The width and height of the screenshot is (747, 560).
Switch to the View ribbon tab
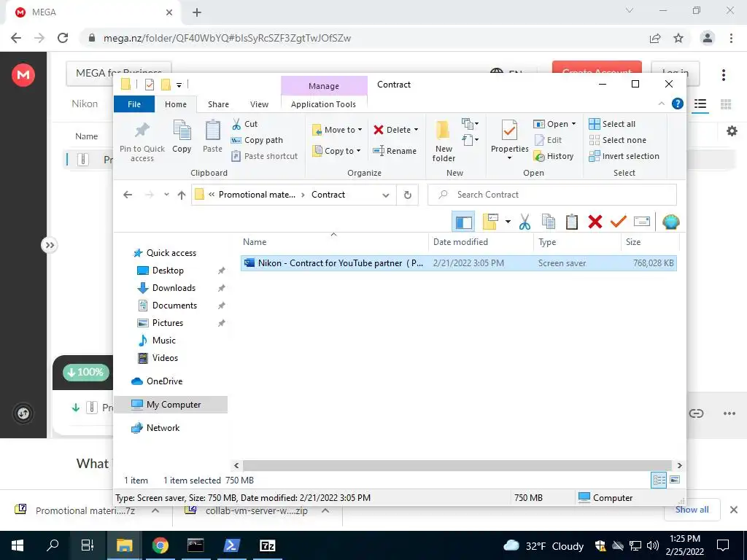259,104
